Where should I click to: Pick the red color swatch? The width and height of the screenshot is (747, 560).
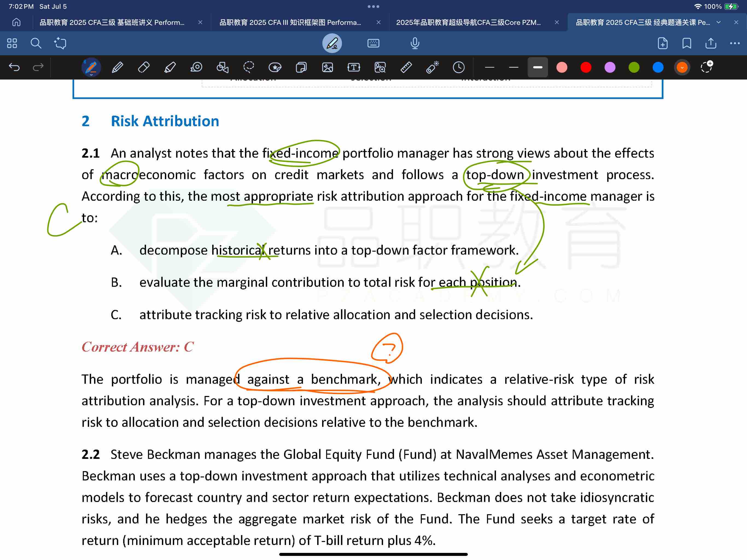point(586,67)
